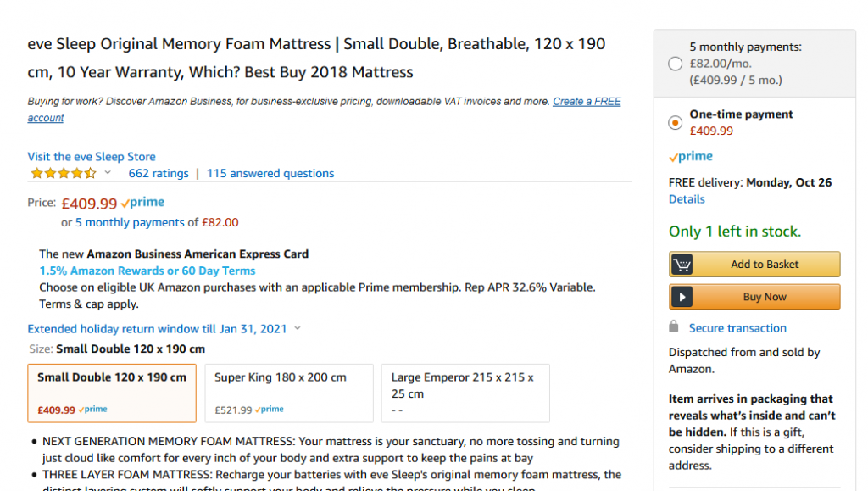The height and width of the screenshot is (491, 868).
Task: Select the One-time payment radio button
Action: click(x=676, y=122)
